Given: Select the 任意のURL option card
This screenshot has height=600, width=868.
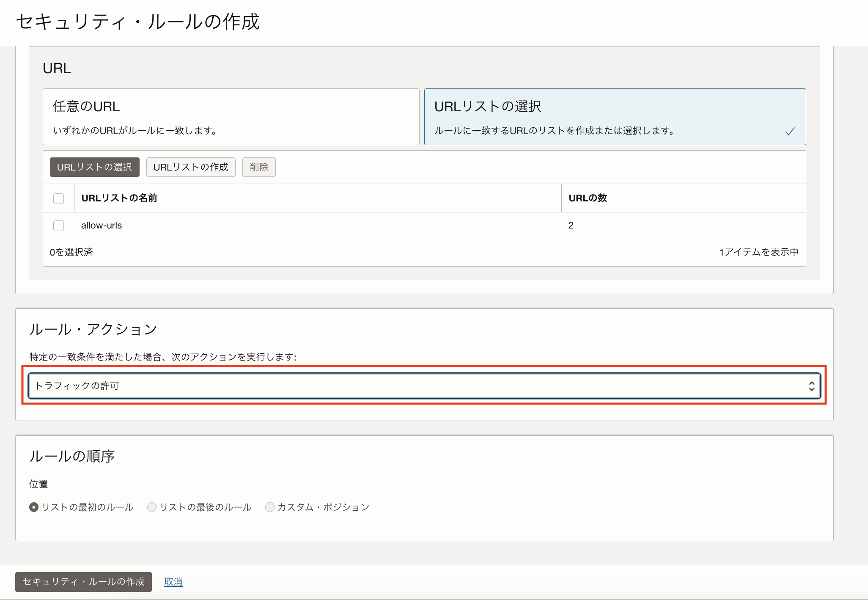Looking at the screenshot, I should click(x=231, y=117).
